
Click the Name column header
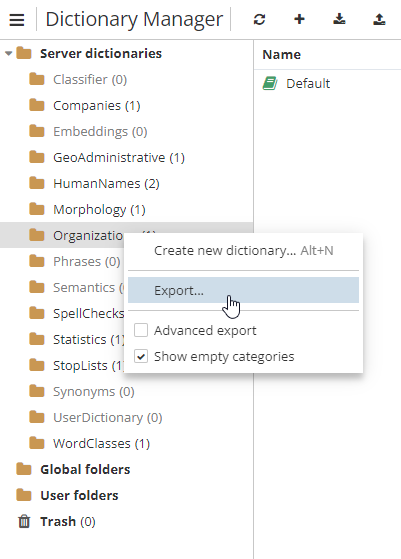click(x=282, y=55)
